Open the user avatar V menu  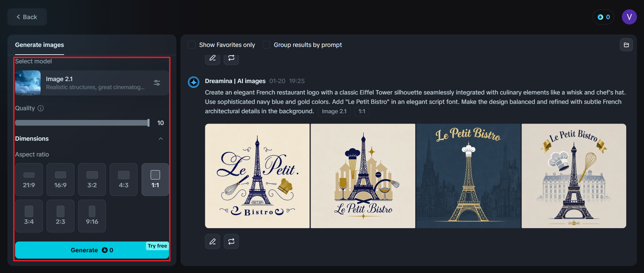pos(629,17)
